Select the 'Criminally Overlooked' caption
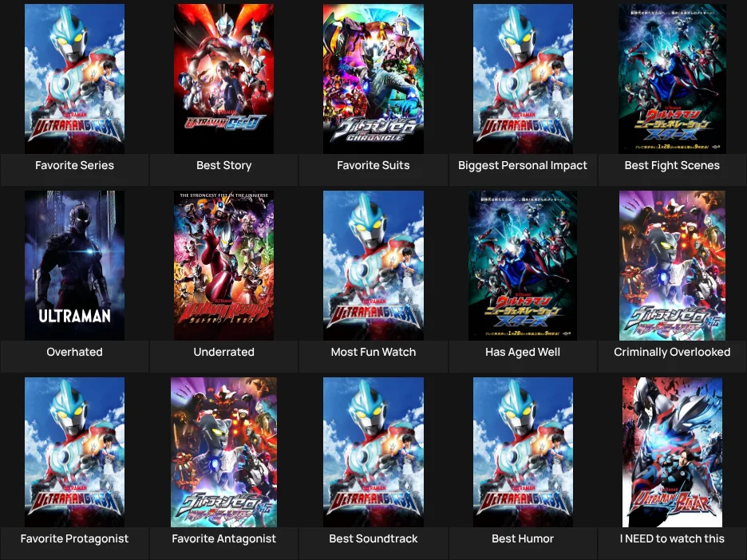The height and width of the screenshot is (560, 747). 672,352
